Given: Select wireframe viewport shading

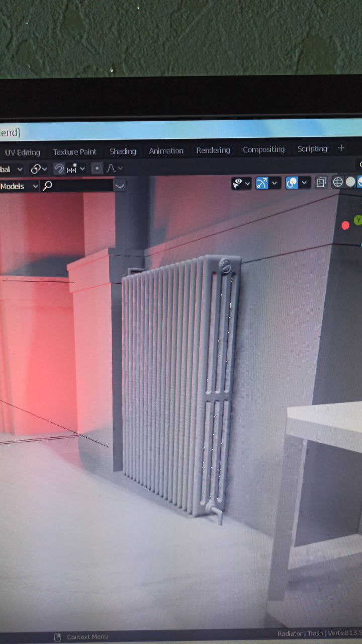Looking at the screenshot, I should pos(338,182).
